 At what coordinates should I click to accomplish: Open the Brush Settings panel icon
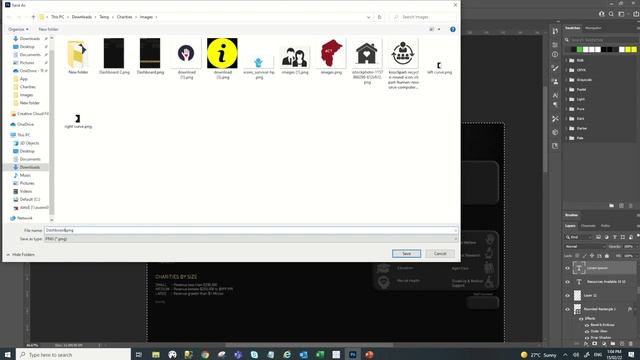pos(555,68)
